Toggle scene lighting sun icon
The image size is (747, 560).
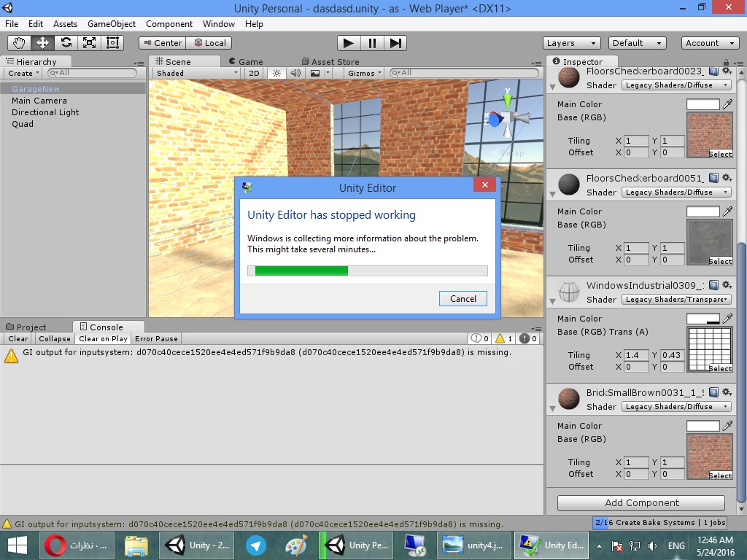click(x=276, y=73)
